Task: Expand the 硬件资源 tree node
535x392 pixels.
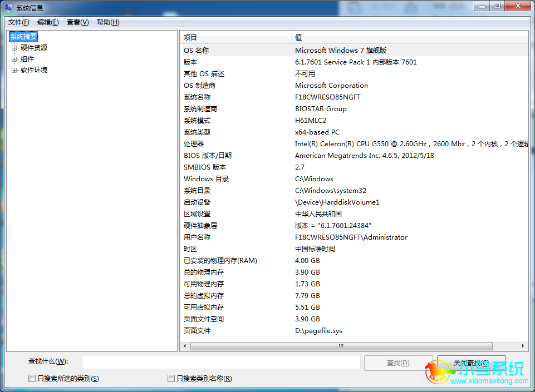Action: tap(14, 48)
